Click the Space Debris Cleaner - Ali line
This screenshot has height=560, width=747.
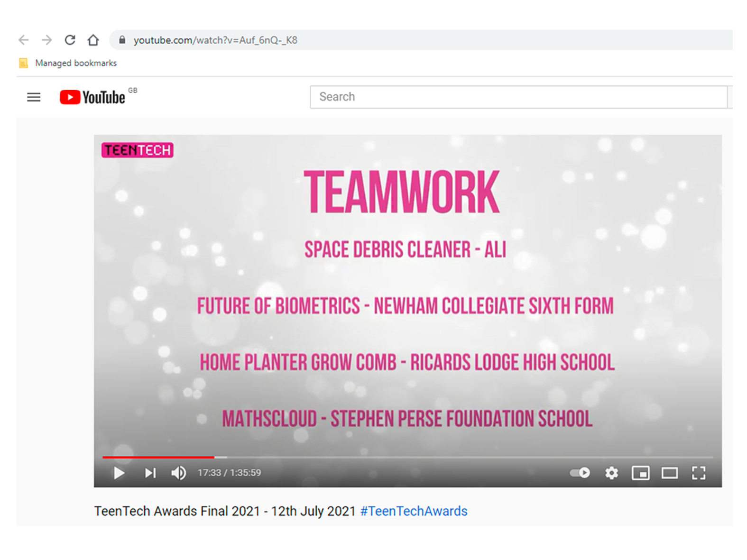coord(405,249)
